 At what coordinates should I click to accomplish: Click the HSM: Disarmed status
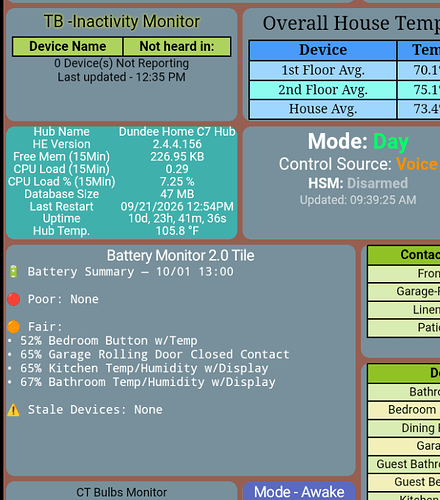click(358, 183)
